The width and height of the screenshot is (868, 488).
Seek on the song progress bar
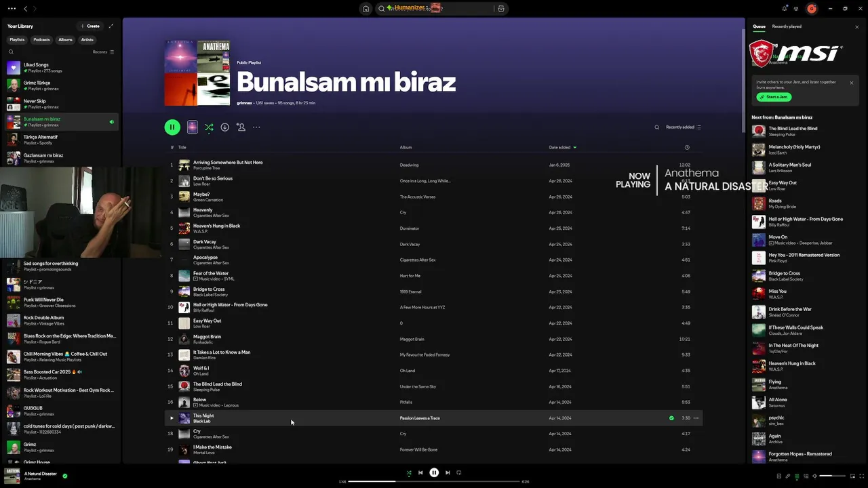tap(434, 482)
